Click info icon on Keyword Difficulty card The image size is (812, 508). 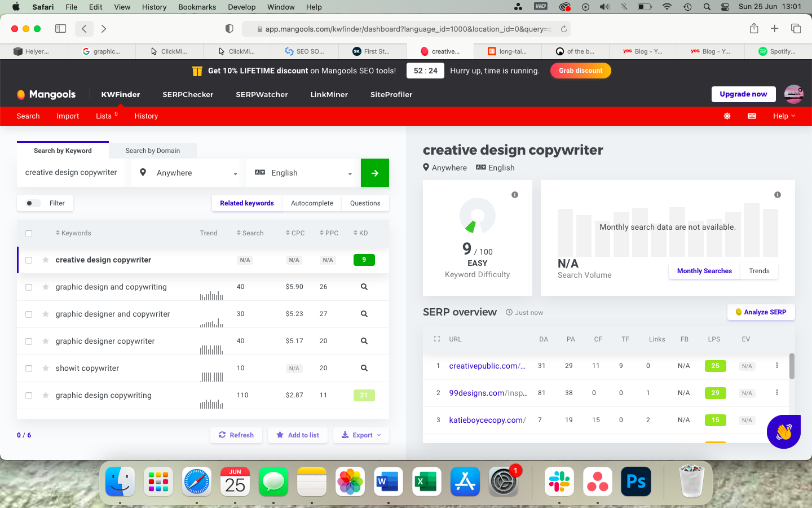tap(515, 195)
